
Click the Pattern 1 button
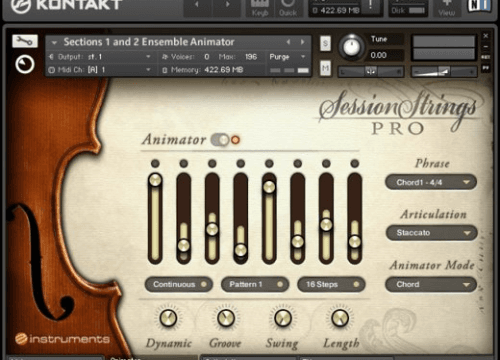pos(255,284)
